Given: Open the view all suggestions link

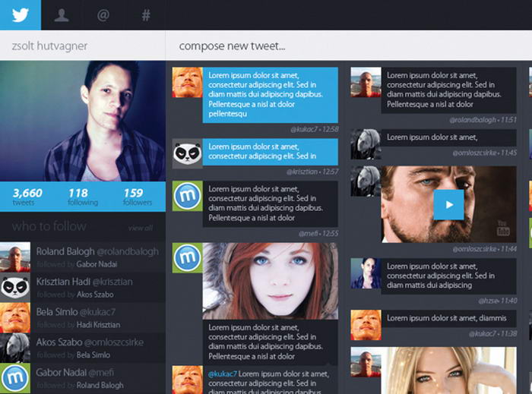Looking at the screenshot, I should (x=140, y=228).
